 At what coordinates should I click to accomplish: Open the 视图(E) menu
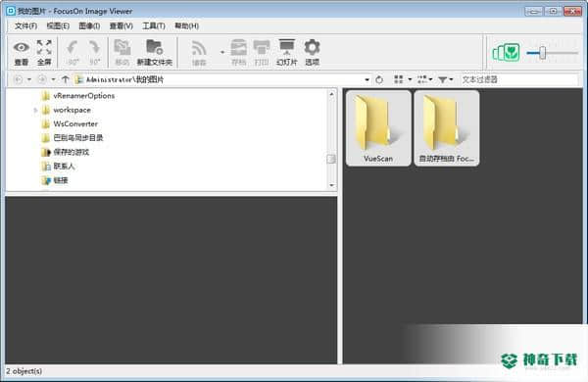point(58,25)
